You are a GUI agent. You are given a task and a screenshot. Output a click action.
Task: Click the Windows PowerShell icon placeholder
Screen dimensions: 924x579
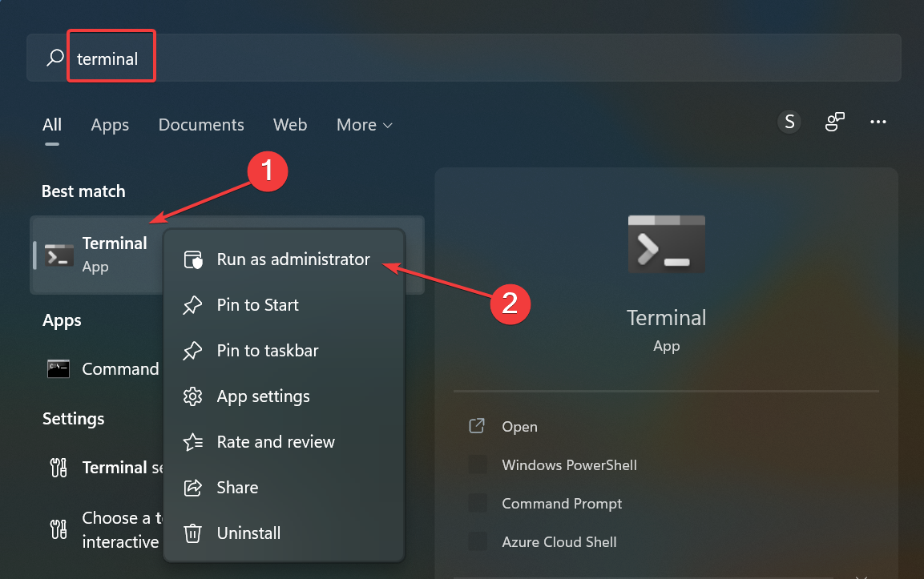pos(478,464)
